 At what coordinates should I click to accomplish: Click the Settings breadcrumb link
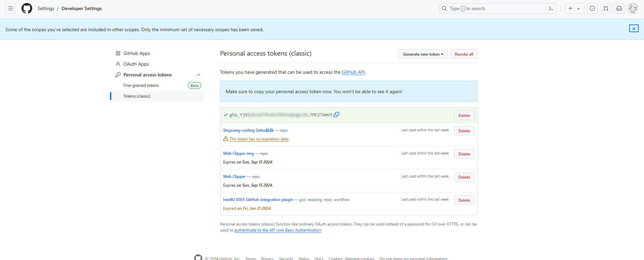[46, 8]
